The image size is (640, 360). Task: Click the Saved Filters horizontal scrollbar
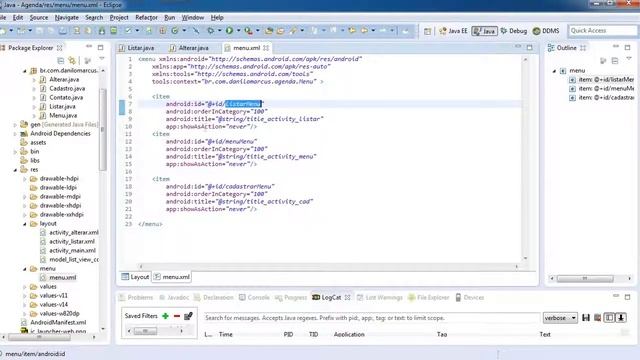click(155, 331)
